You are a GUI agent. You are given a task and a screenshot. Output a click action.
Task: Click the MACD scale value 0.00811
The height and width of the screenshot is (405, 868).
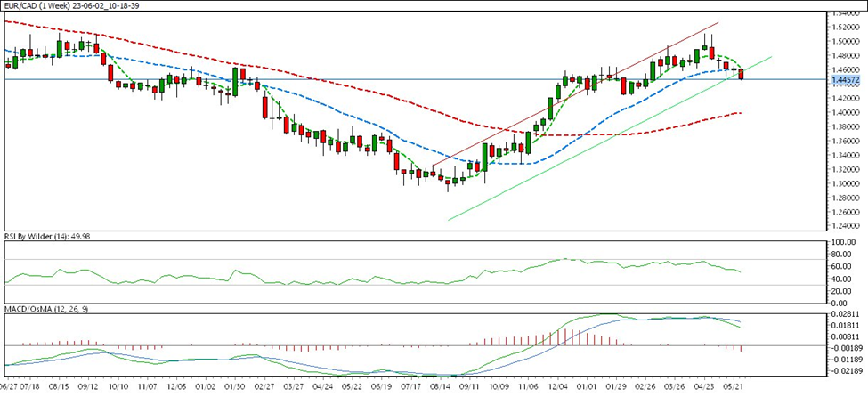[846, 337]
